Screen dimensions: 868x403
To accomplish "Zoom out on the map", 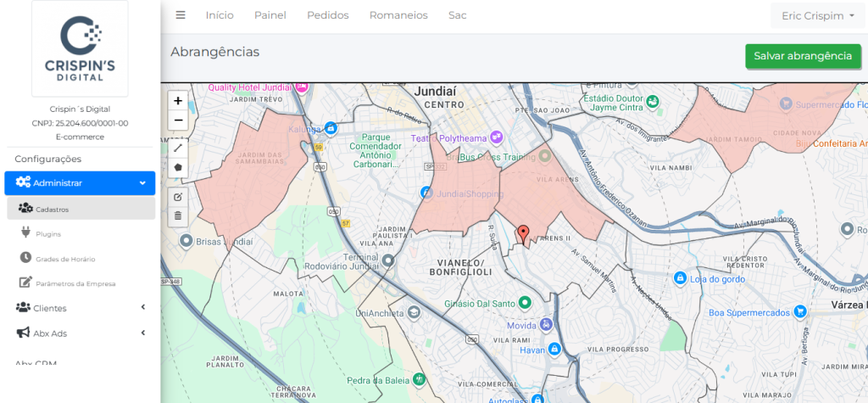I will tap(178, 120).
